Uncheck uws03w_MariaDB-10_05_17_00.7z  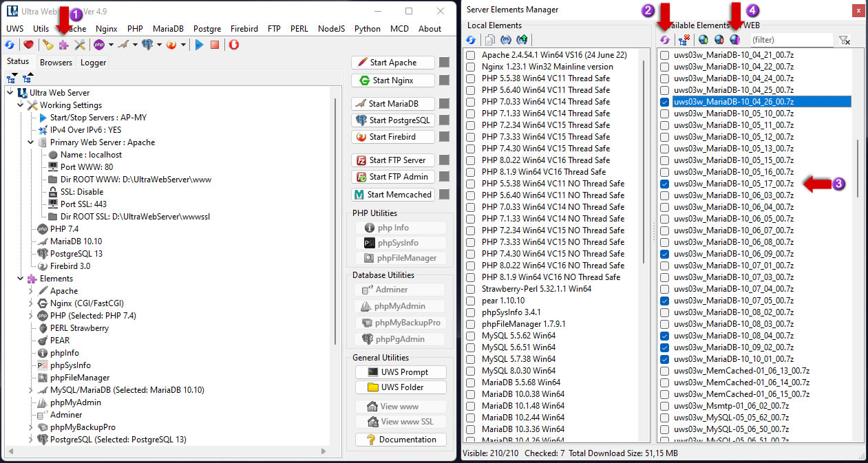[665, 184]
